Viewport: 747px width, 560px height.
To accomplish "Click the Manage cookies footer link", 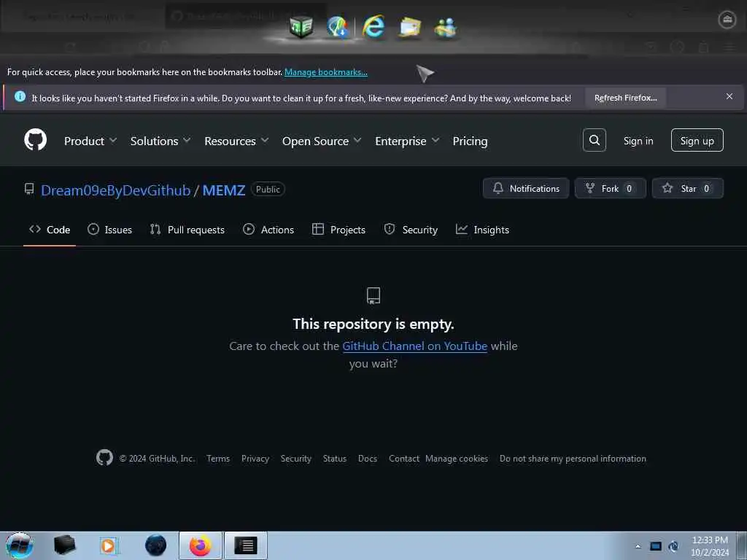I will pyautogui.click(x=457, y=458).
